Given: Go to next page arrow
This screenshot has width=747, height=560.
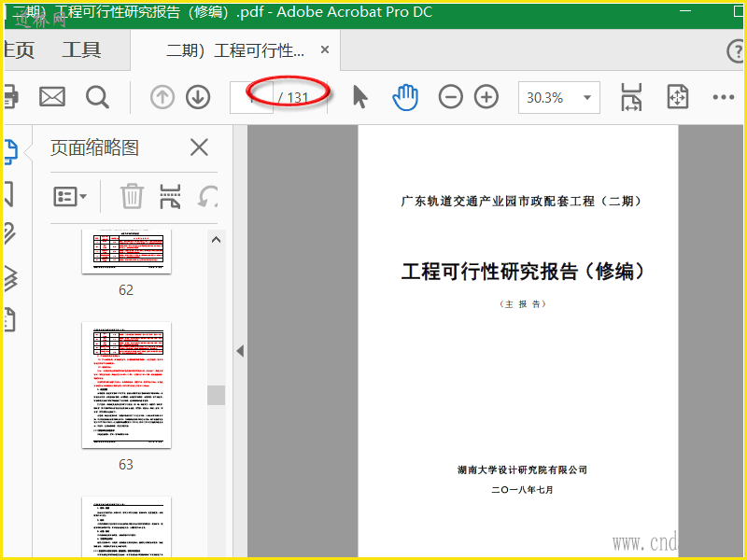Looking at the screenshot, I should (198, 97).
